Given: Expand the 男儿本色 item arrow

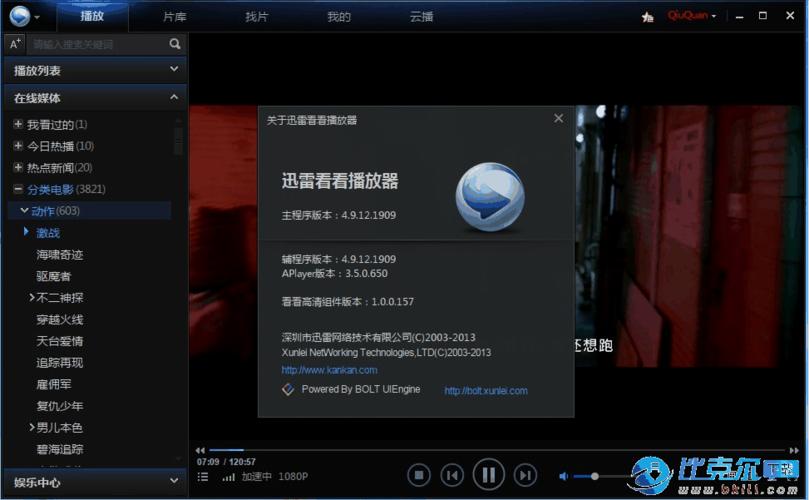Looking at the screenshot, I should (32, 427).
